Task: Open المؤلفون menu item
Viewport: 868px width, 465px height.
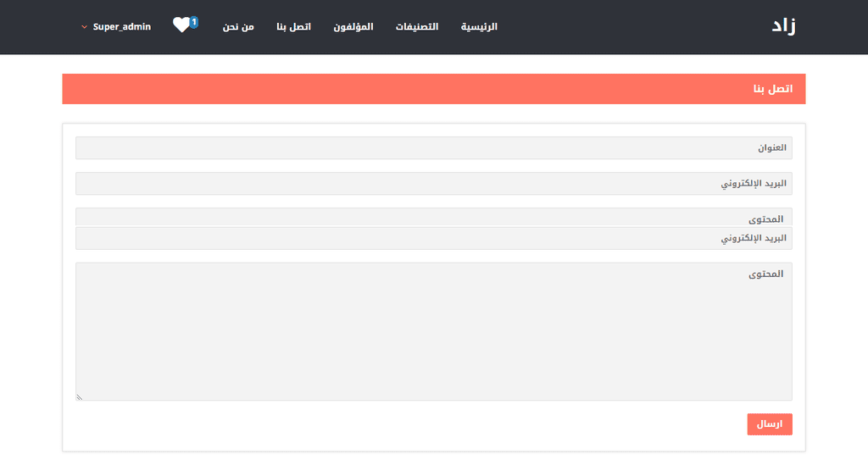Action: [353, 26]
